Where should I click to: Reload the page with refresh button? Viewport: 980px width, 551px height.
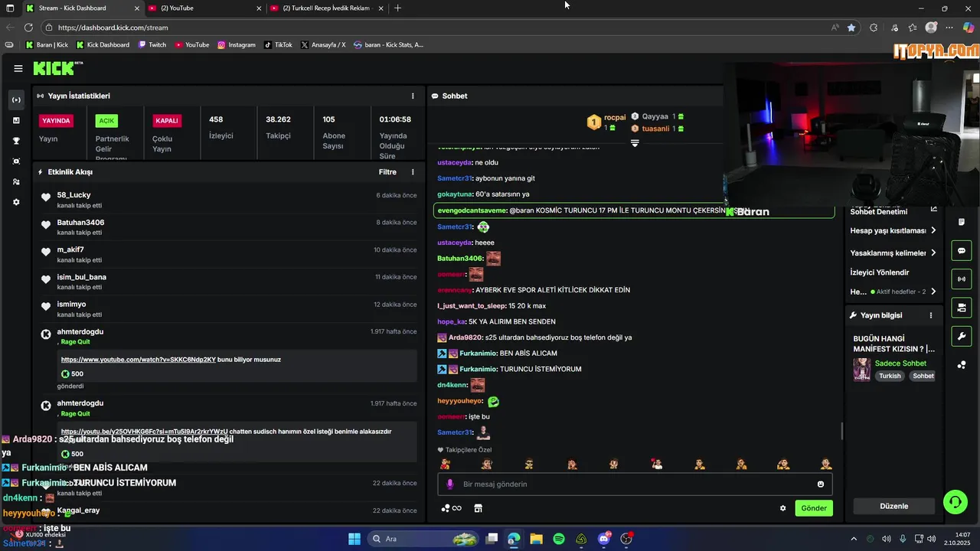coord(28,28)
